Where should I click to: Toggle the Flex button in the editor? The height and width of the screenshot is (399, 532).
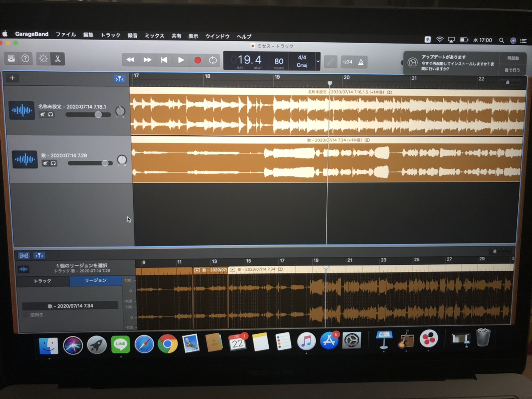coord(24,255)
